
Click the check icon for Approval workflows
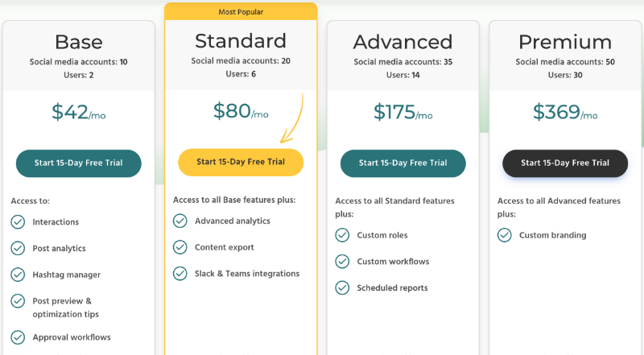tap(18, 337)
